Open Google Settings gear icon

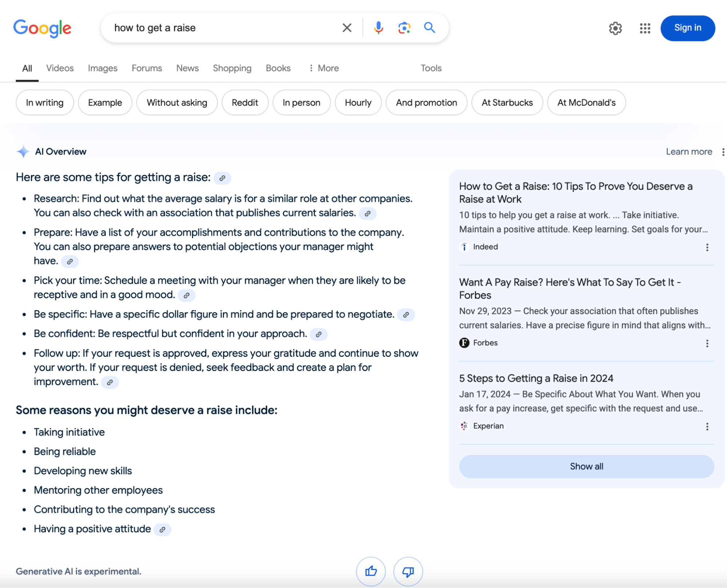(615, 28)
